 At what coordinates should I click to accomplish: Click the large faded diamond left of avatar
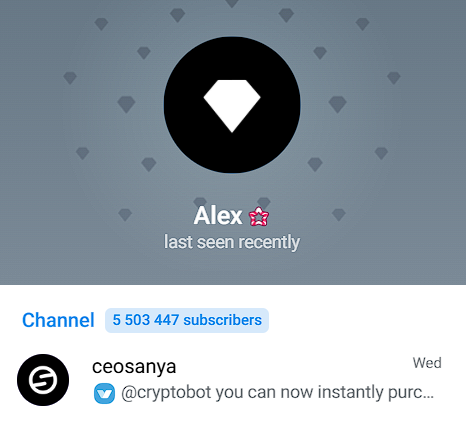[x=126, y=104]
